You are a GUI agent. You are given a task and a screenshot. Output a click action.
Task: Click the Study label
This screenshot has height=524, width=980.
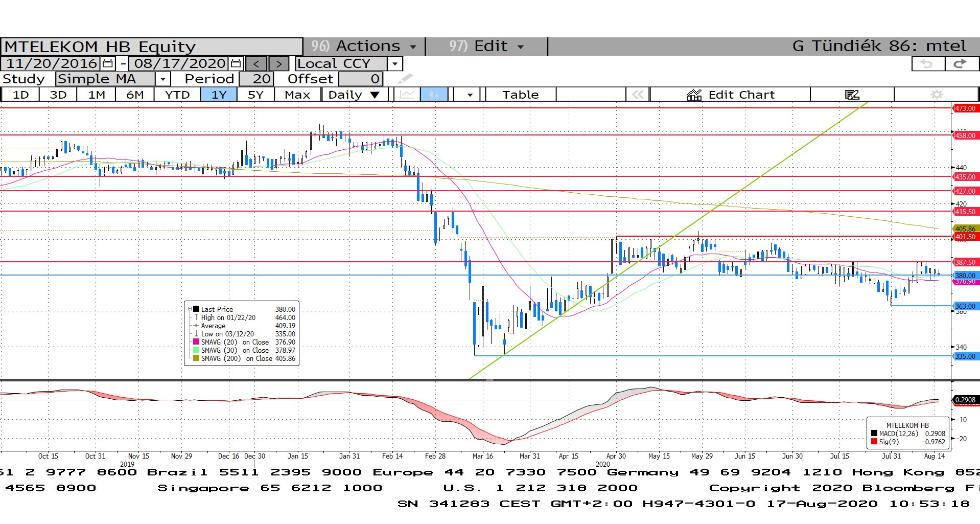coord(24,79)
